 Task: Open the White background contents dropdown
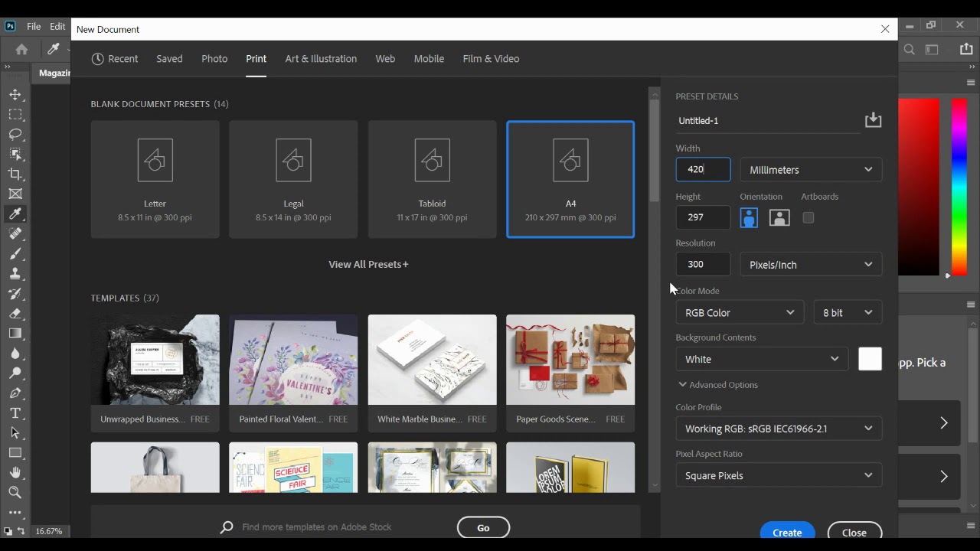point(762,359)
